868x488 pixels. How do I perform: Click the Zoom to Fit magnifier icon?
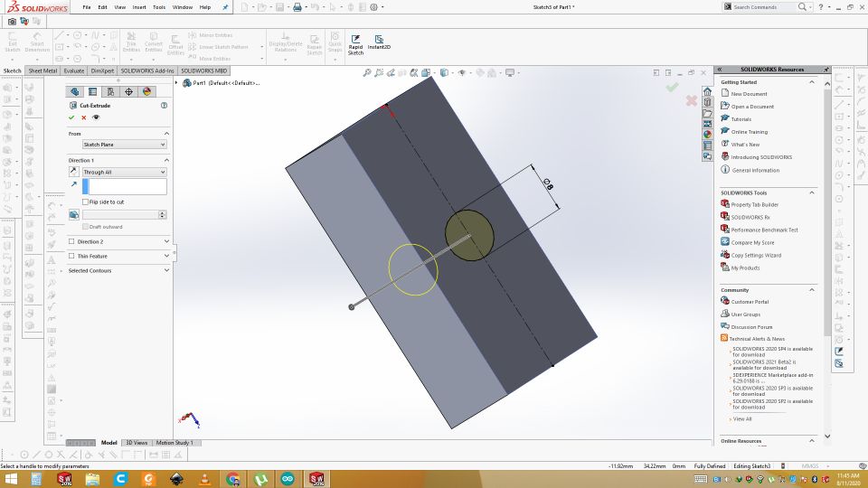pyautogui.click(x=366, y=72)
